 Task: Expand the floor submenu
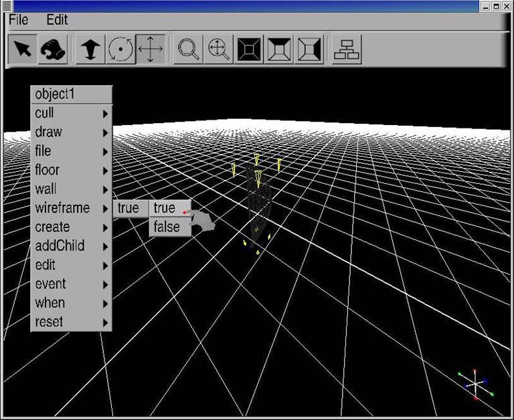(72, 171)
